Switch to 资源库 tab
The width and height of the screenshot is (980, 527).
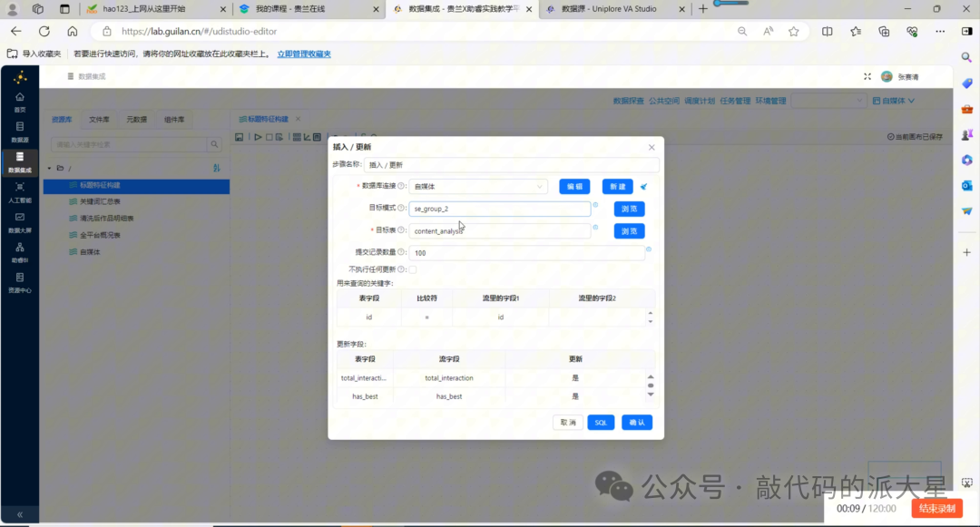pos(62,119)
